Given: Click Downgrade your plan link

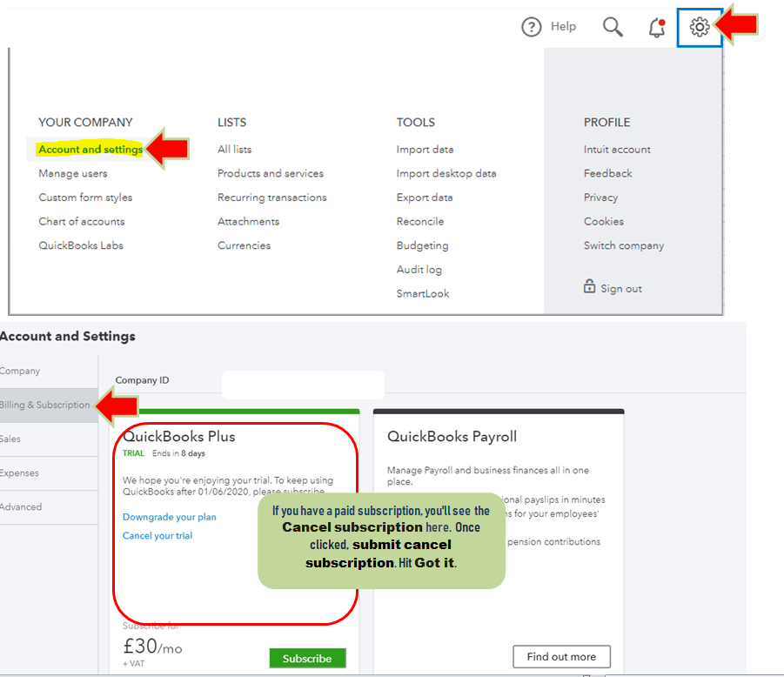Looking at the screenshot, I should pyautogui.click(x=170, y=517).
